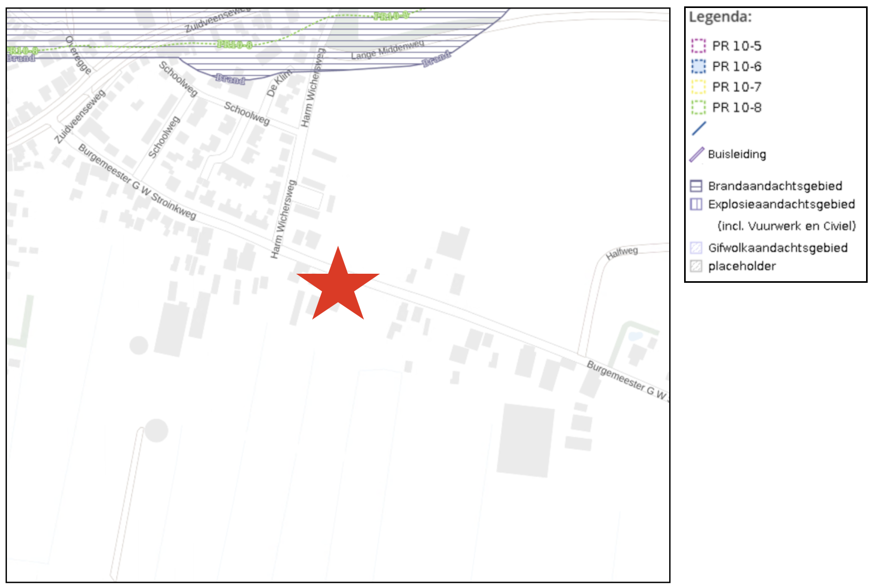Click the Gifwolkaandachtsgebied legend symbol
The height and width of the screenshot is (588, 873).
(x=696, y=248)
